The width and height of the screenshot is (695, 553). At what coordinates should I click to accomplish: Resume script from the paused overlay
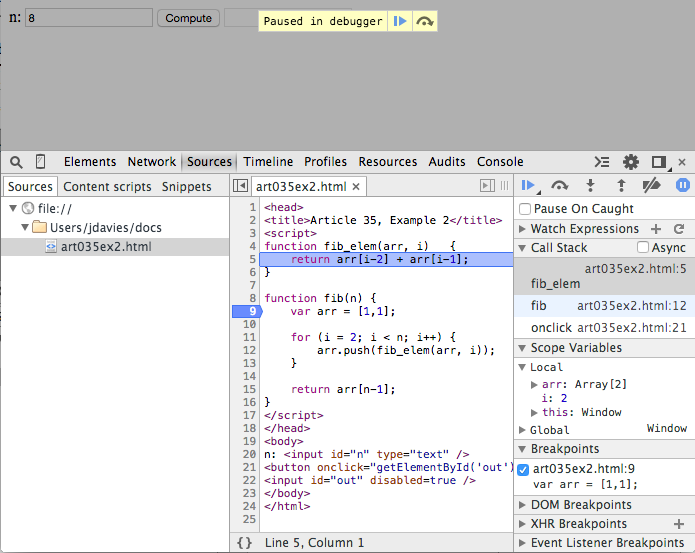point(400,21)
